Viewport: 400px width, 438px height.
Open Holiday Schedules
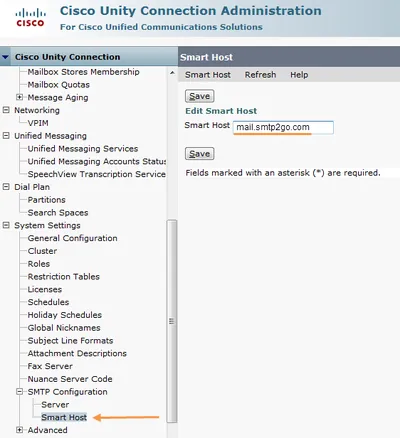[x=65, y=315]
